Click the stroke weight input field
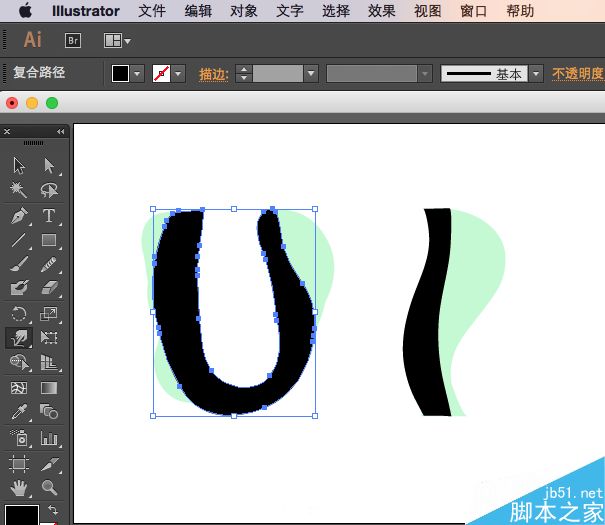This screenshot has height=525, width=605. (278, 73)
